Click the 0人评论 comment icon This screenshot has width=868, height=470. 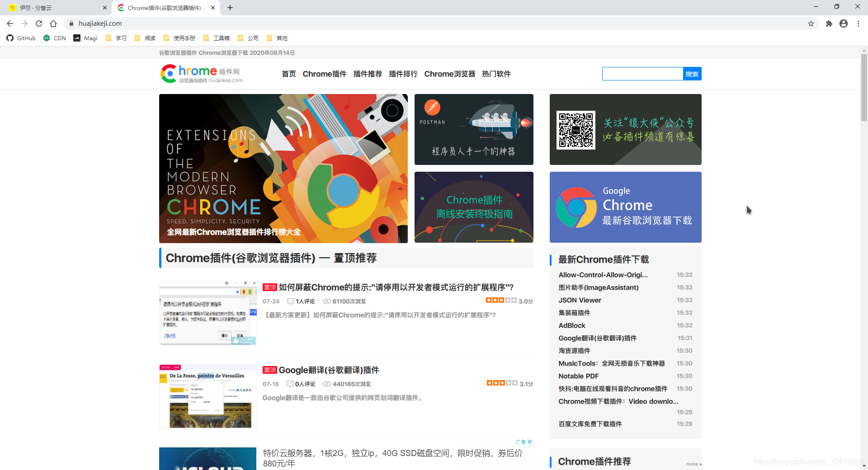point(290,384)
